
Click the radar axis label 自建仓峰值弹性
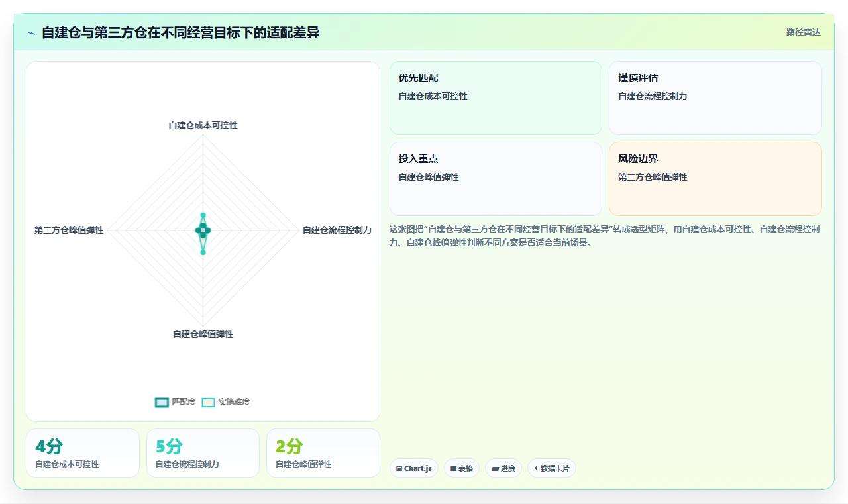(x=203, y=334)
